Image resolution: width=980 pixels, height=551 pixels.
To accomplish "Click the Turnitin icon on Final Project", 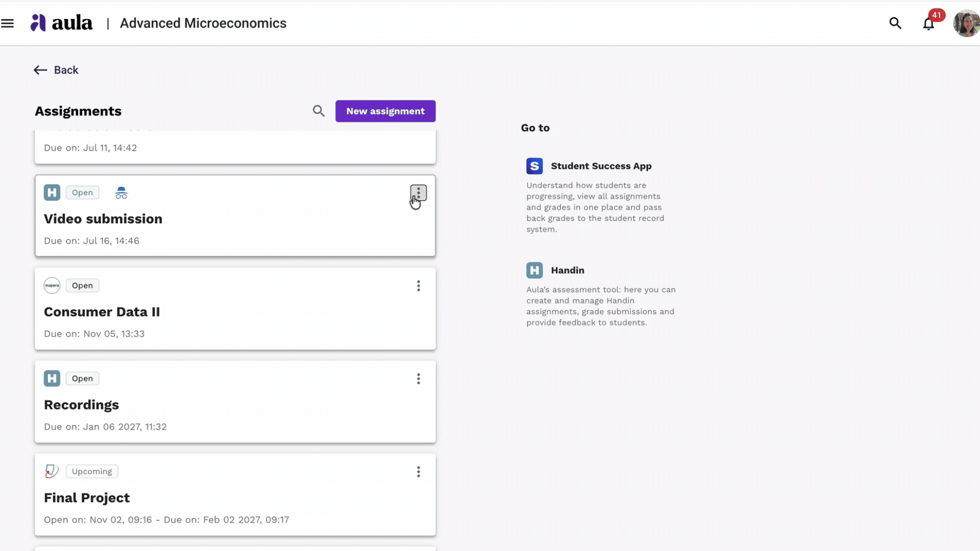I will pos(52,471).
